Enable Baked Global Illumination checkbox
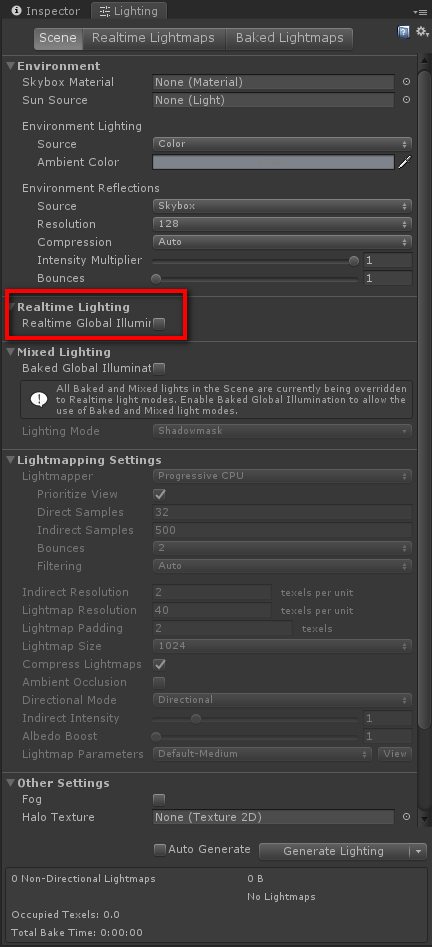Image resolution: width=432 pixels, height=947 pixels. tap(159, 368)
